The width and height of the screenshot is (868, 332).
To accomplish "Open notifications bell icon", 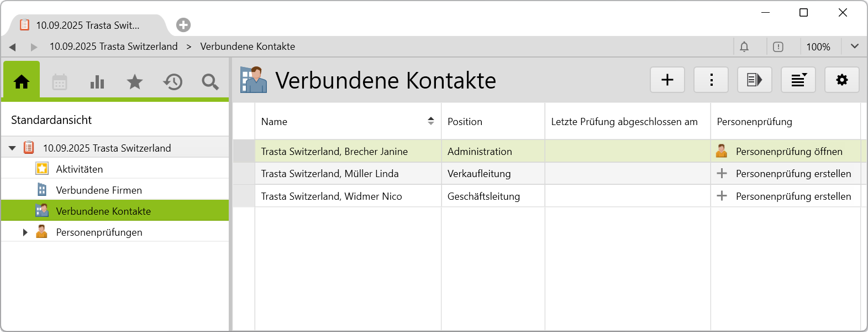I will 744,47.
